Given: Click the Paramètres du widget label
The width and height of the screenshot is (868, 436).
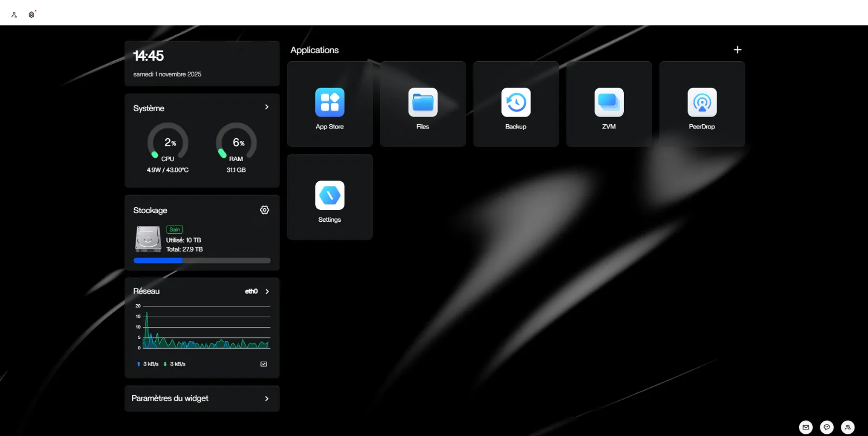Looking at the screenshot, I should 170,399.
